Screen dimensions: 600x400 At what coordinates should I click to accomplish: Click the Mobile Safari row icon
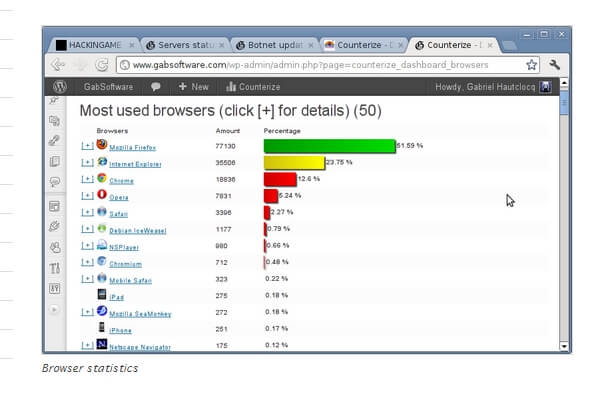[x=102, y=278]
